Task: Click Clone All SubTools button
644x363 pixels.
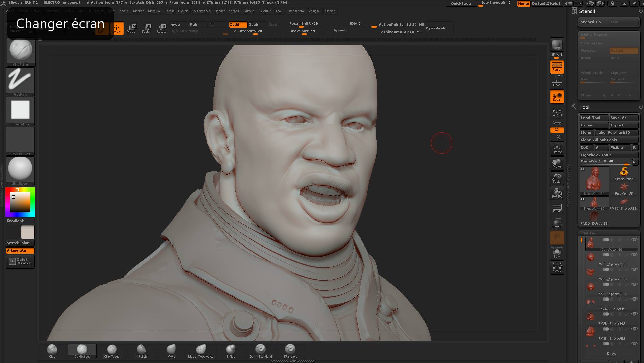Action: [x=609, y=140]
